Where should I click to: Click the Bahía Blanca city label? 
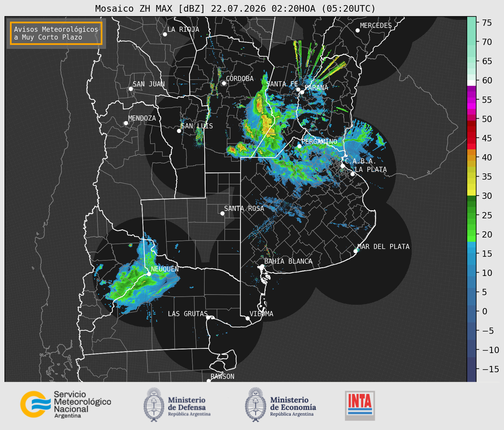(x=288, y=261)
